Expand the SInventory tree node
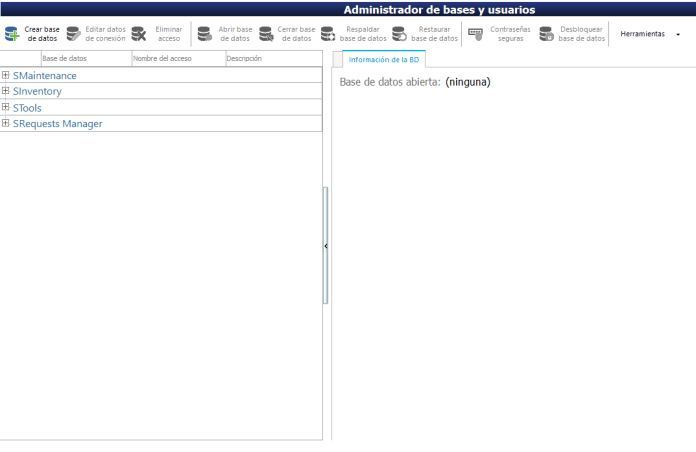The width and height of the screenshot is (696, 452). 6,91
